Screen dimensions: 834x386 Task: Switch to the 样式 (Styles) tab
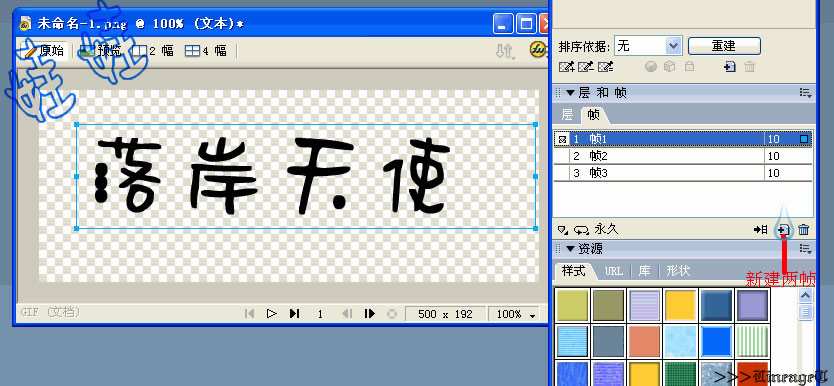(573, 271)
